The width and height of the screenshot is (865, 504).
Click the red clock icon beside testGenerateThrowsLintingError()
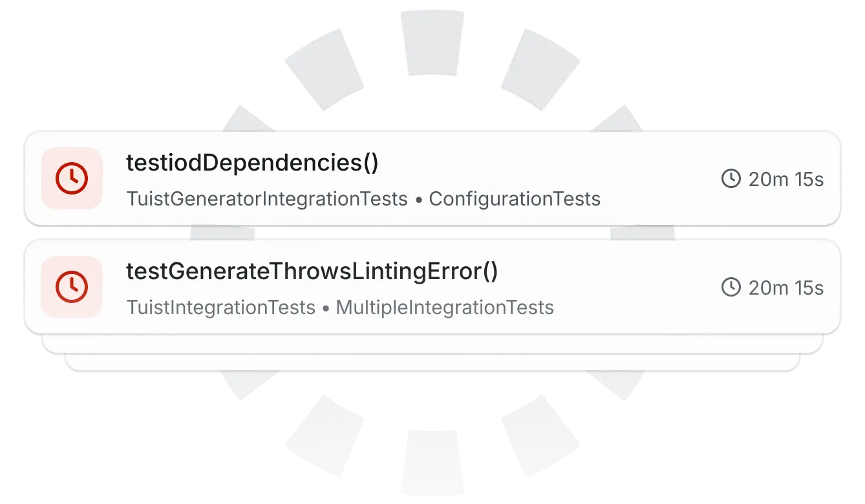pos(71,288)
